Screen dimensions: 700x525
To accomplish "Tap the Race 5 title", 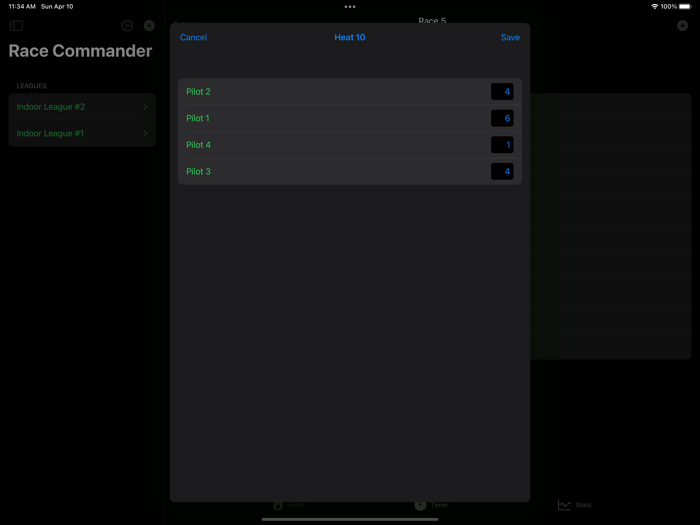I will coord(432,21).
